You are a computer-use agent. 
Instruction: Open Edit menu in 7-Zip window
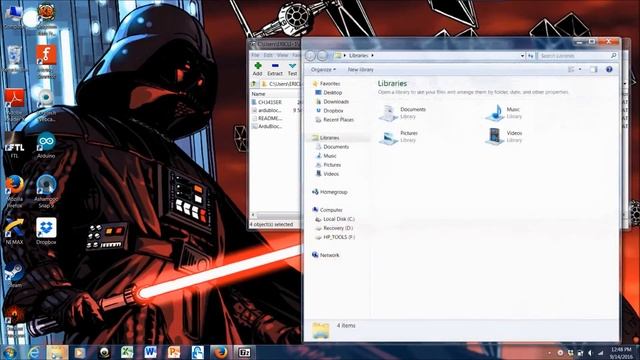click(x=268, y=55)
